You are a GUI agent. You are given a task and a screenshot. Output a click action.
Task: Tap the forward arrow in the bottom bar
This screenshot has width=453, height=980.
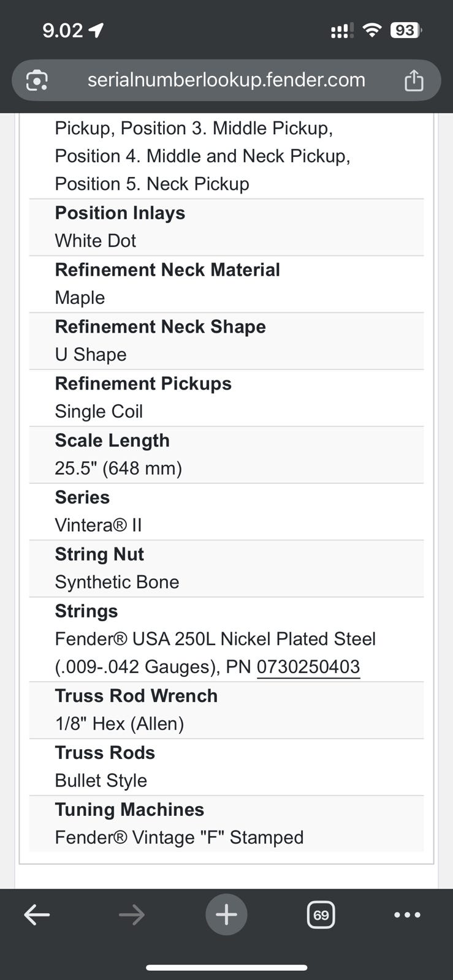pos(132,915)
